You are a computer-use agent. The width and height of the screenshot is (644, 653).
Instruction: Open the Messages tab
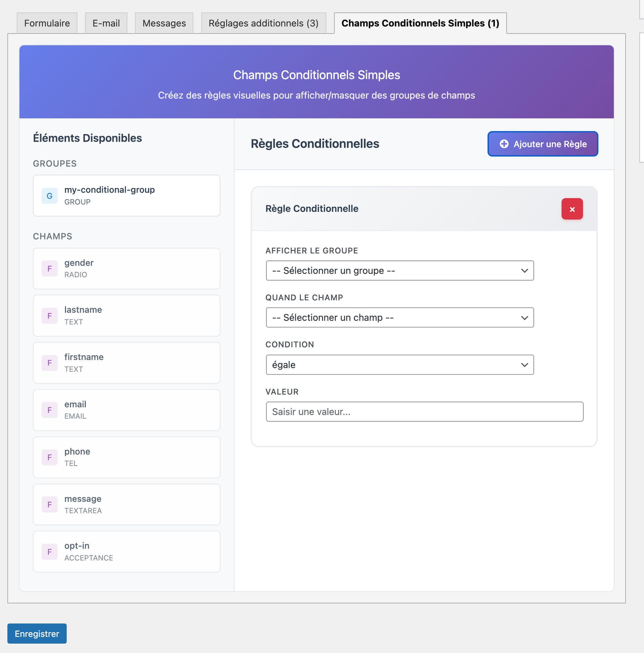click(x=164, y=23)
